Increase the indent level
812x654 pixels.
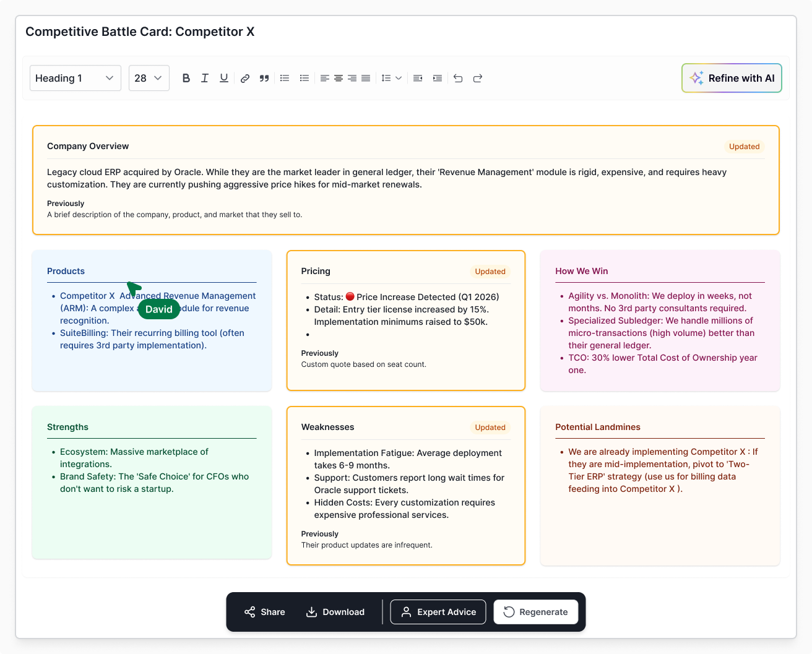point(438,78)
